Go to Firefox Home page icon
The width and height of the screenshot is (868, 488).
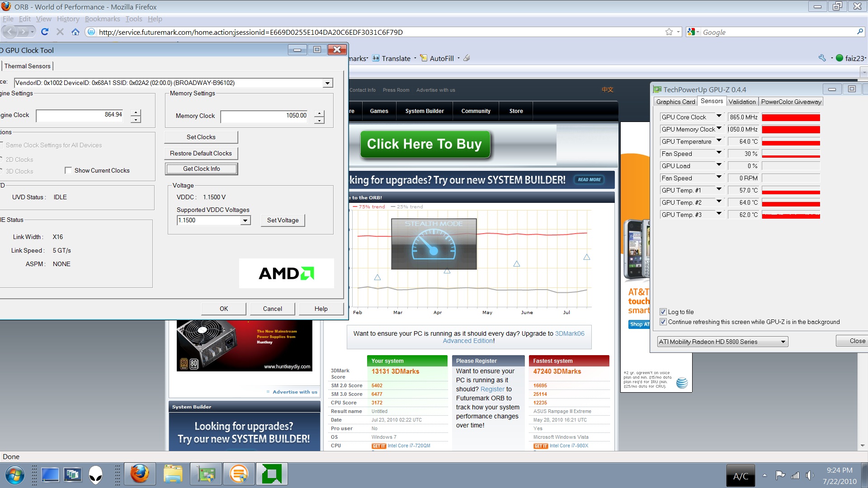tap(75, 32)
